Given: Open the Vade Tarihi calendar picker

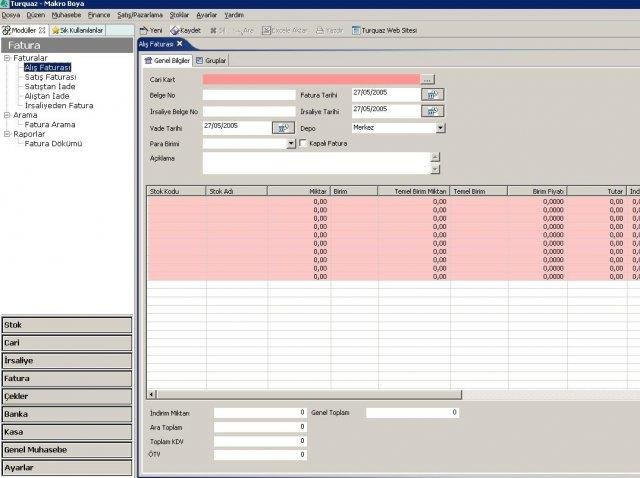Looking at the screenshot, I should click(283, 128).
